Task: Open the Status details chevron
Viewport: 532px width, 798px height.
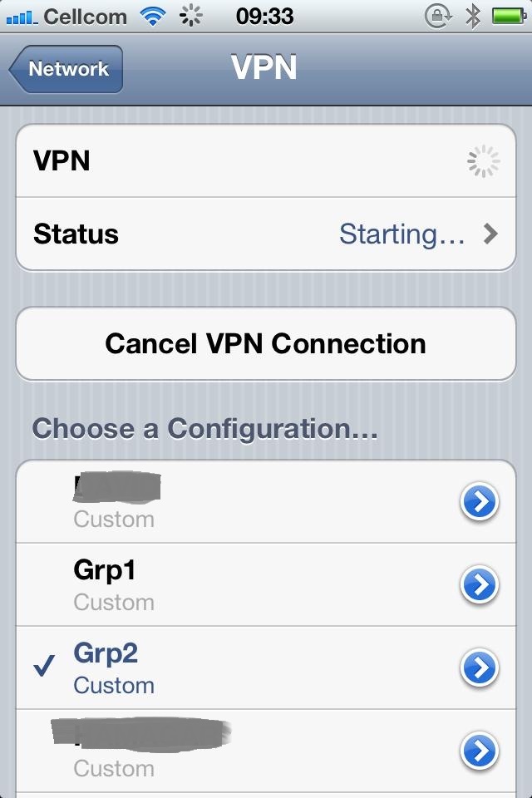Action: coord(490,234)
